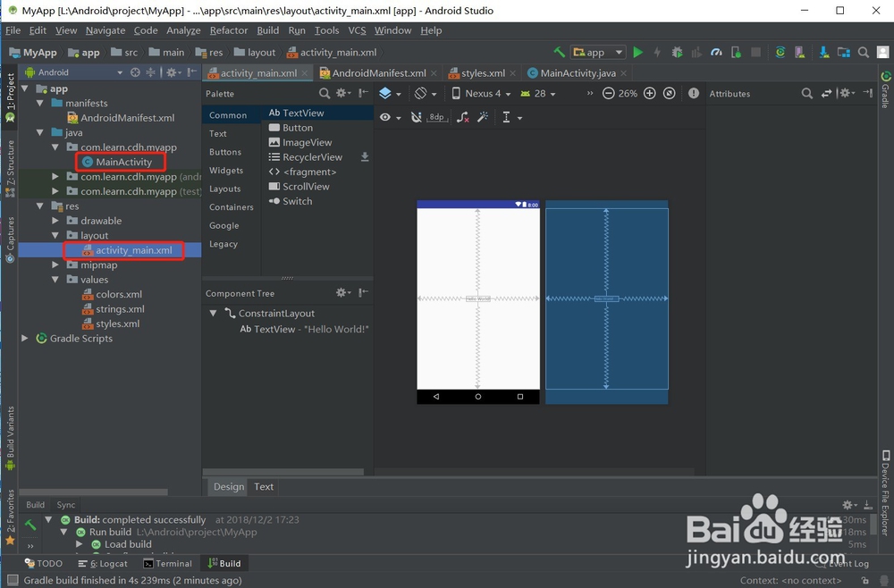Toggle the 1: Project side tool window

pyautogui.click(x=10, y=97)
